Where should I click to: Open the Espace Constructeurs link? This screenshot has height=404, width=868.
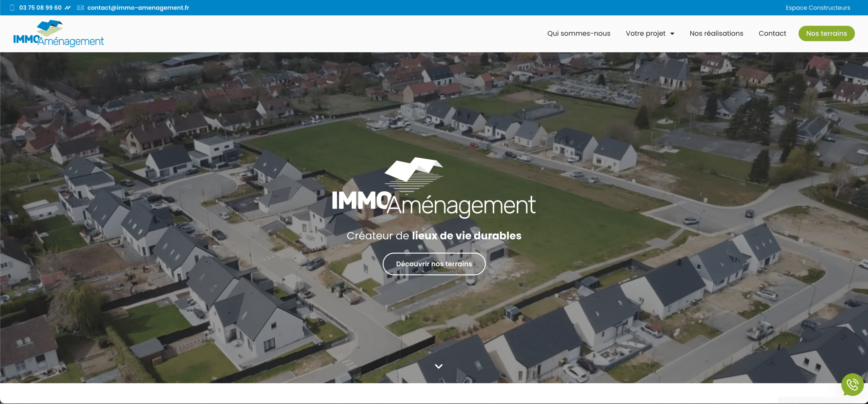(818, 7)
